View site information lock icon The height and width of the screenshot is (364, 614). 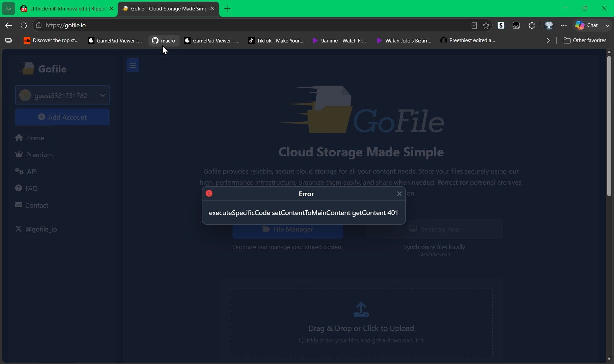(39, 25)
